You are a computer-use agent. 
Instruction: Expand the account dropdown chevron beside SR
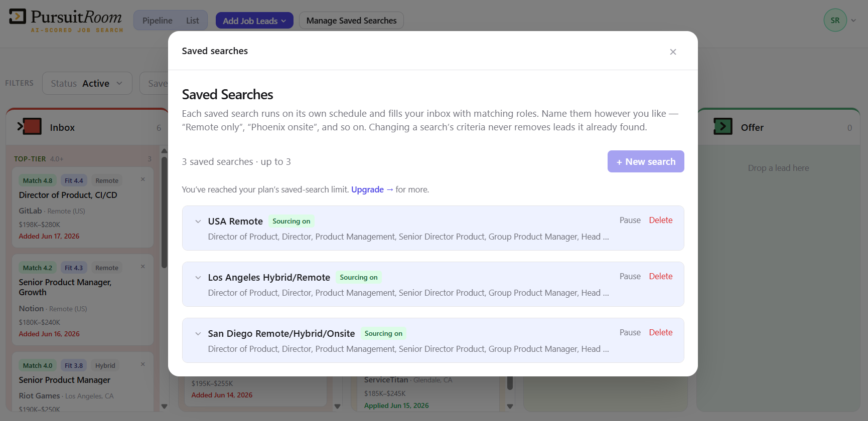pyautogui.click(x=853, y=21)
